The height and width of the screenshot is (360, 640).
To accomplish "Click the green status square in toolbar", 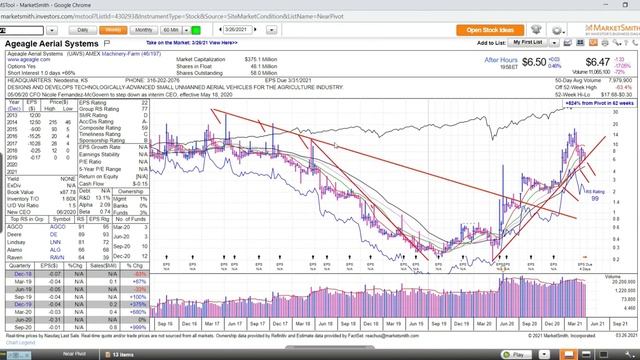I will coord(196,30).
